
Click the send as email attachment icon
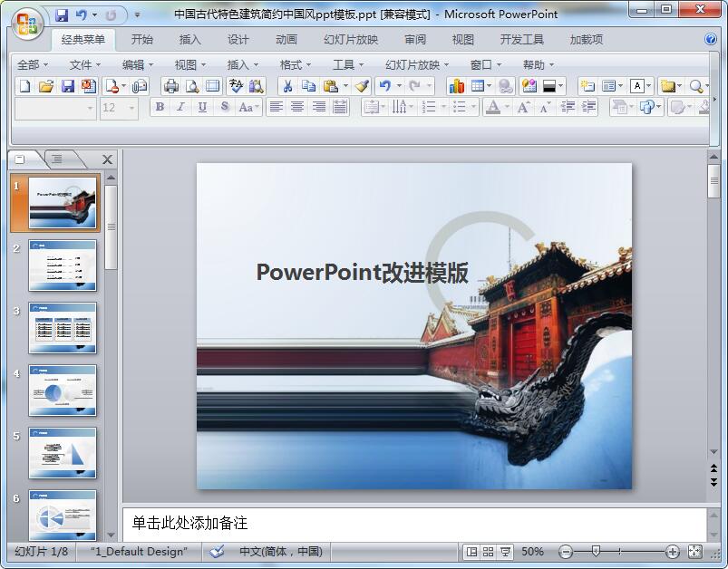coord(140,86)
